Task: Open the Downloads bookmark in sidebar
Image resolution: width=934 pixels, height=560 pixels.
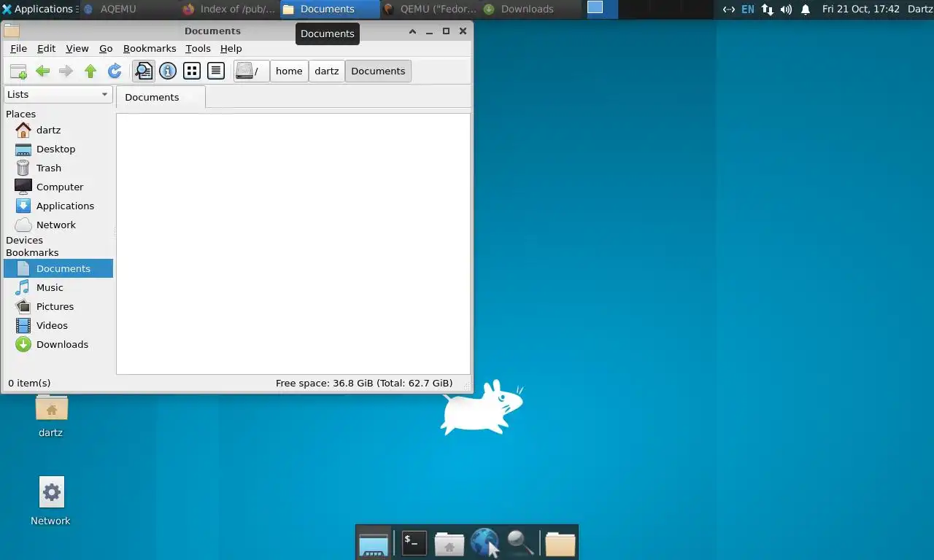Action: pos(58,344)
